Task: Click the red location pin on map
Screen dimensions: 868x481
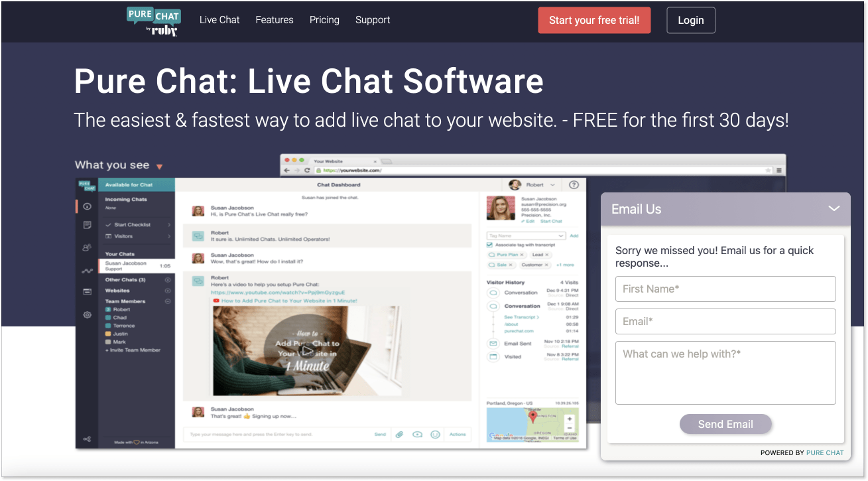Action: 532,417
